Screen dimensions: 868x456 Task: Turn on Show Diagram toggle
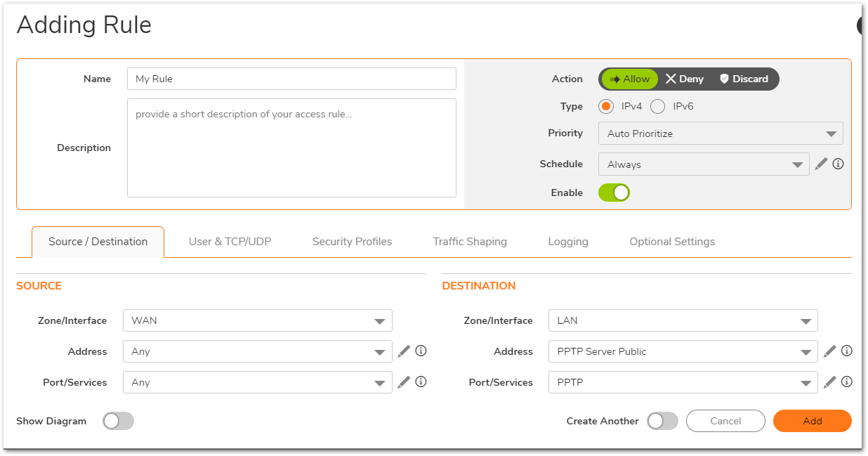[118, 421]
